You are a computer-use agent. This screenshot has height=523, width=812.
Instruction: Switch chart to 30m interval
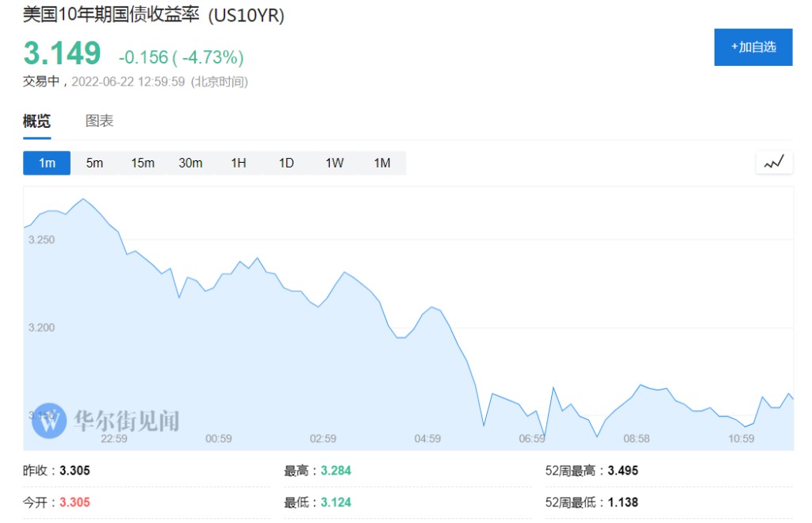190,163
